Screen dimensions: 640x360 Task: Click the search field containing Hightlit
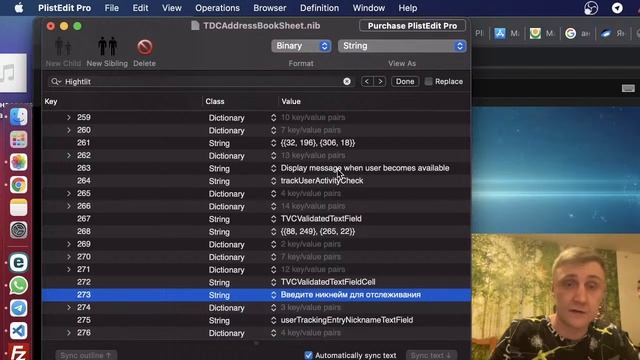(202, 82)
